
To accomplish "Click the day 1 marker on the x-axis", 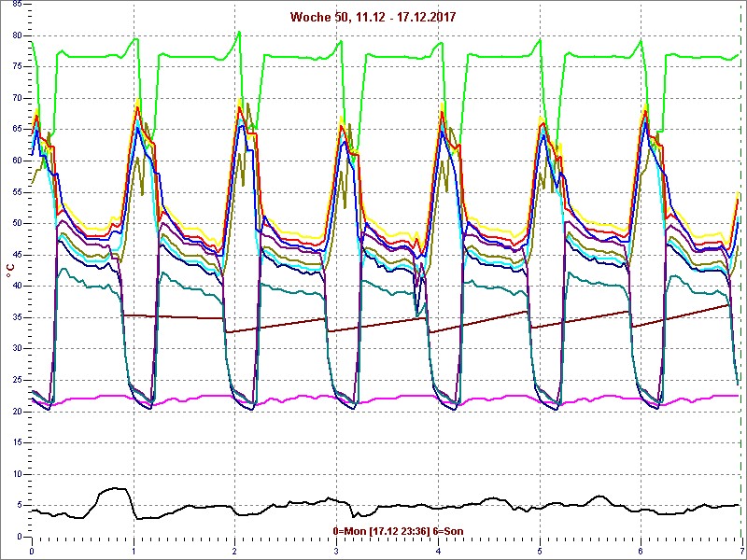I will [134, 552].
